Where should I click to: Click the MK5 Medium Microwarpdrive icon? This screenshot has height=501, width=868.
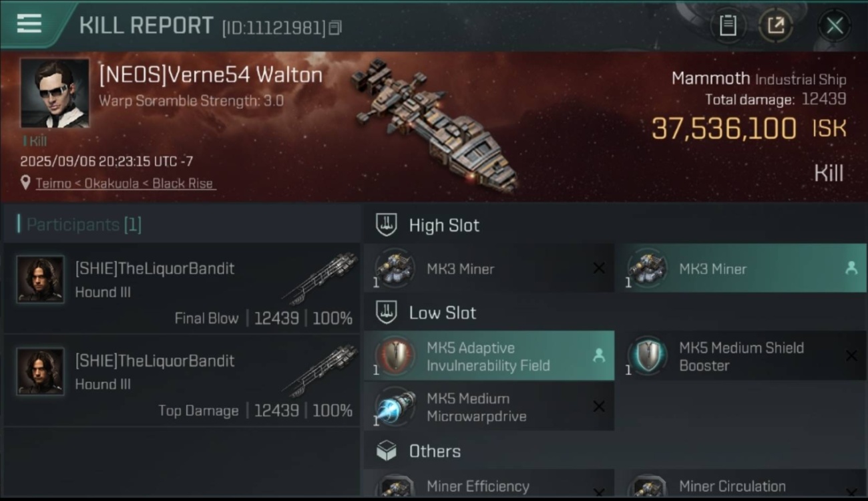pos(395,407)
